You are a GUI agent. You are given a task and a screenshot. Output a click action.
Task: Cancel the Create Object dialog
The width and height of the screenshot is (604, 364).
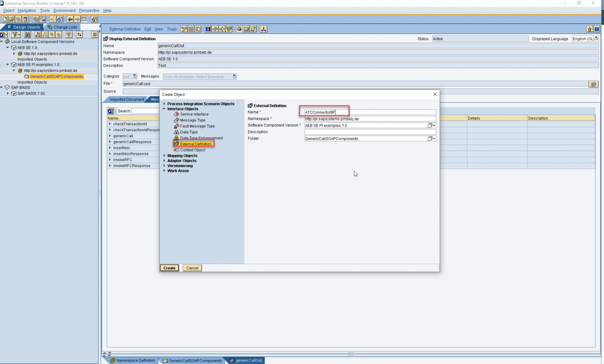click(192, 268)
